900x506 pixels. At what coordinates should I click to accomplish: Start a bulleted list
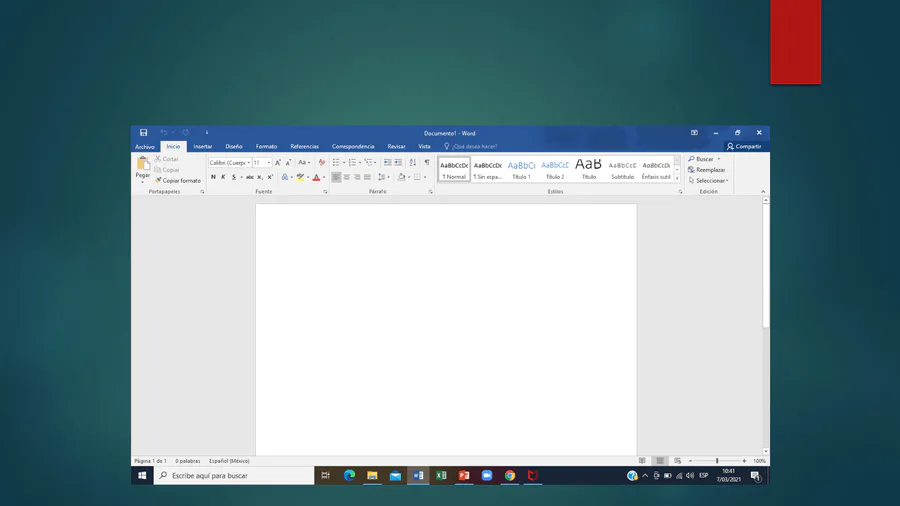pyautogui.click(x=336, y=162)
